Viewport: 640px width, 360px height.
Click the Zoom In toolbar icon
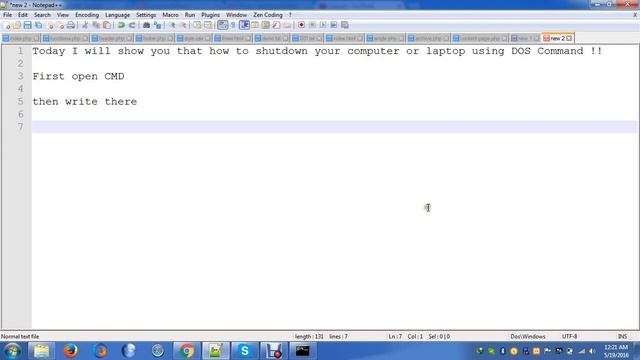(172, 25)
